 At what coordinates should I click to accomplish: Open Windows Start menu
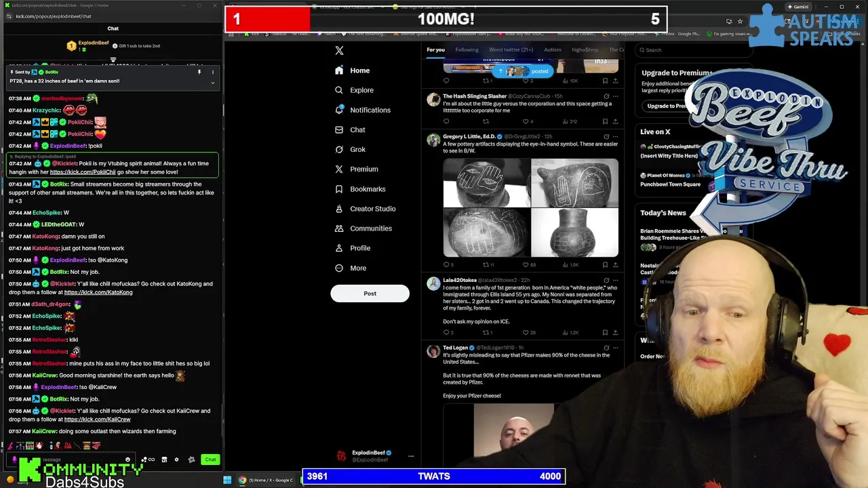click(227, 480)
